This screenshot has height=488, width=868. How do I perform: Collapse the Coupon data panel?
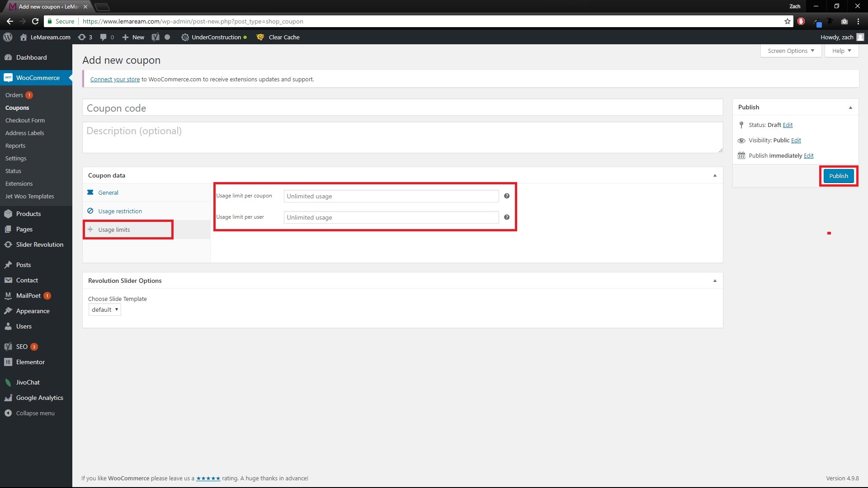point(715,175)
